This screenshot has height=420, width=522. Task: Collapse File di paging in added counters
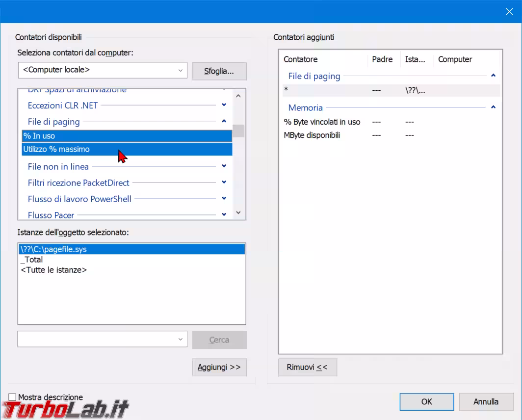click(493, 76)
